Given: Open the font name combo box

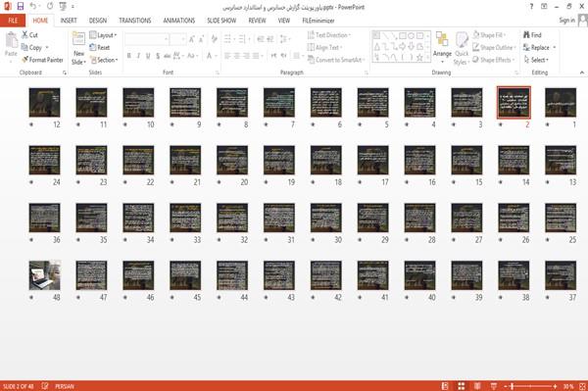Looking at the screenshot, I should coord(147,39).
